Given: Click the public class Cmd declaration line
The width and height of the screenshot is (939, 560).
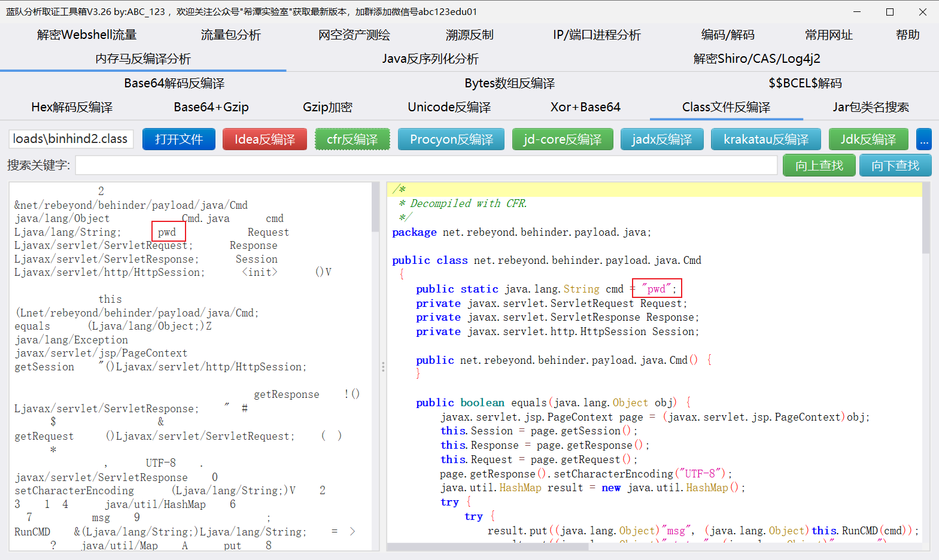Looking at the screenshot, I should click(546, 260).
